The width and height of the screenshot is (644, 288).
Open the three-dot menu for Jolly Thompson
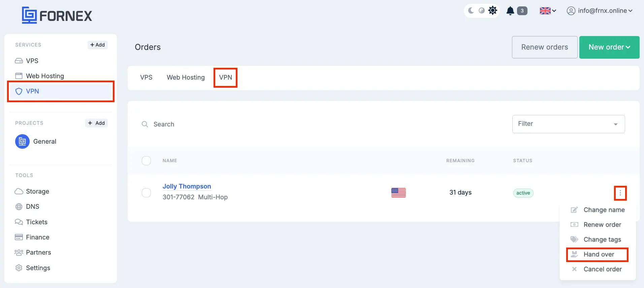[x=620, y=193]
